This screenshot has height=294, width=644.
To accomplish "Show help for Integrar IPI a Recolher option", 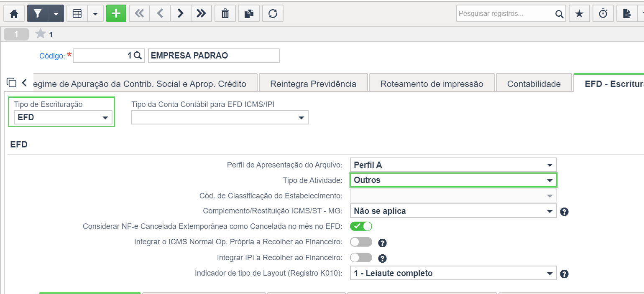I will 382,259.
